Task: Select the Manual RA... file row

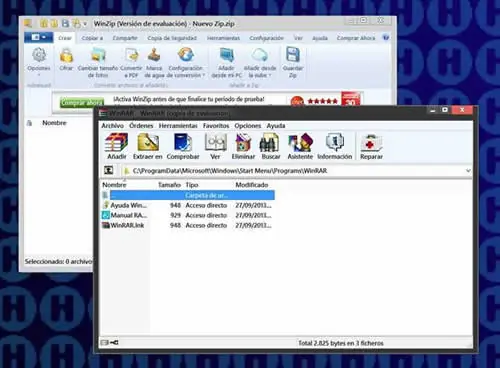Action: (188, 215)
